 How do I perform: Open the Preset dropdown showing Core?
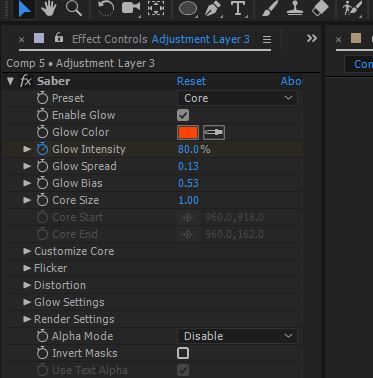click(237, 98)
